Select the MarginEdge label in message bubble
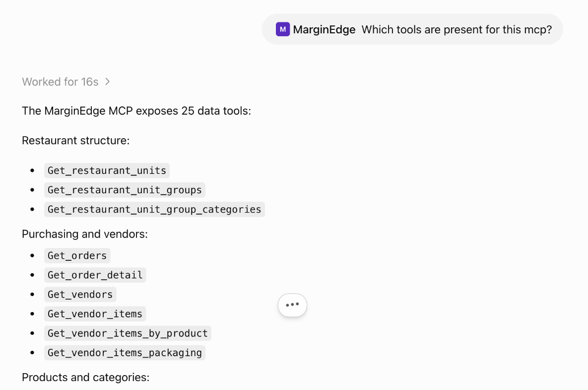Viewport: 588px width, 390px height. click(324, 29)
